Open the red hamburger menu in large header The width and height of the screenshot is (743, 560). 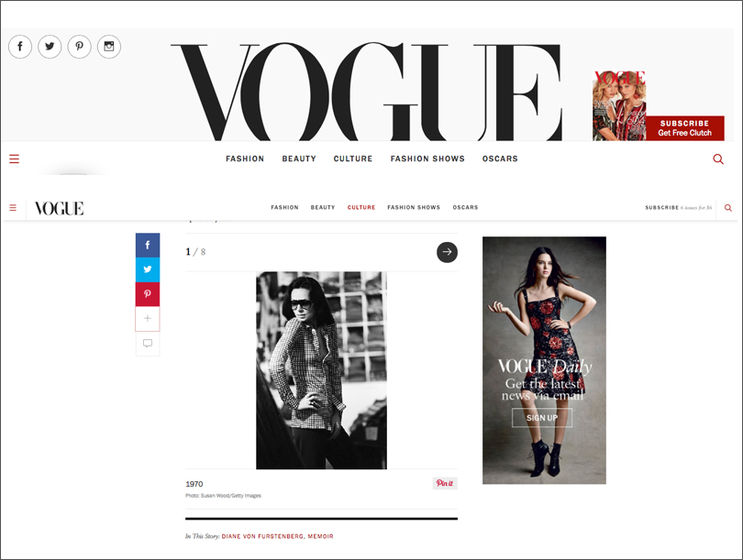(14, 159)
